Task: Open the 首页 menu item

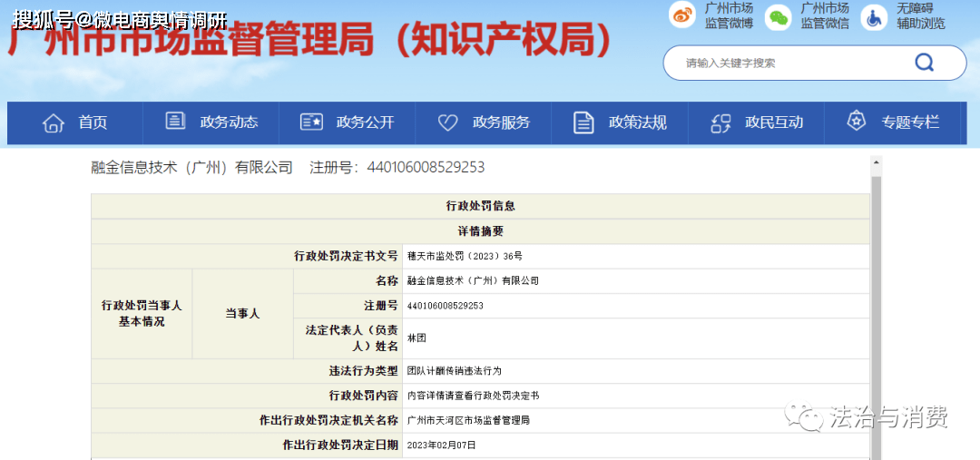Action: (93, 122)
